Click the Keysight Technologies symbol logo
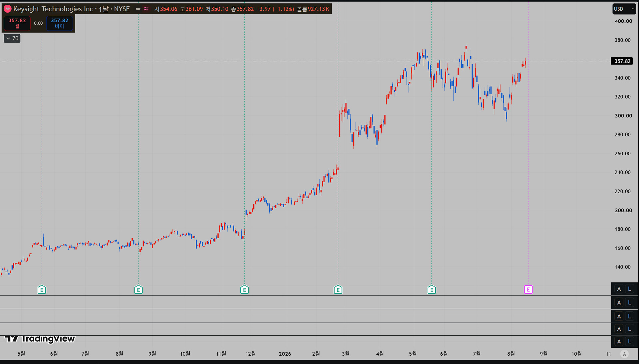This screenshot has height=364, width=639. click(8, 9)
